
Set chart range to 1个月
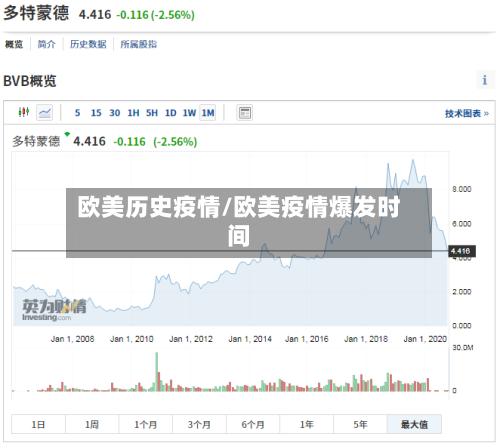pos(146,424)
